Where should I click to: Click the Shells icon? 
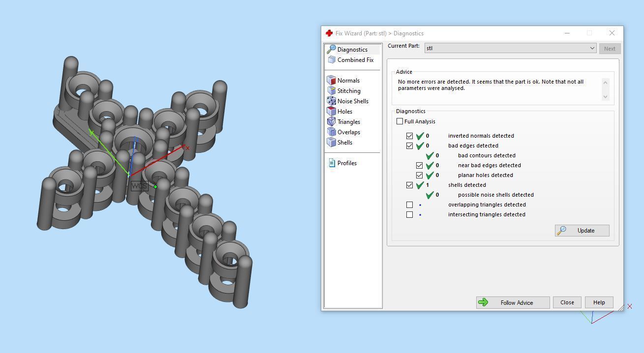(x=332, y=143)
